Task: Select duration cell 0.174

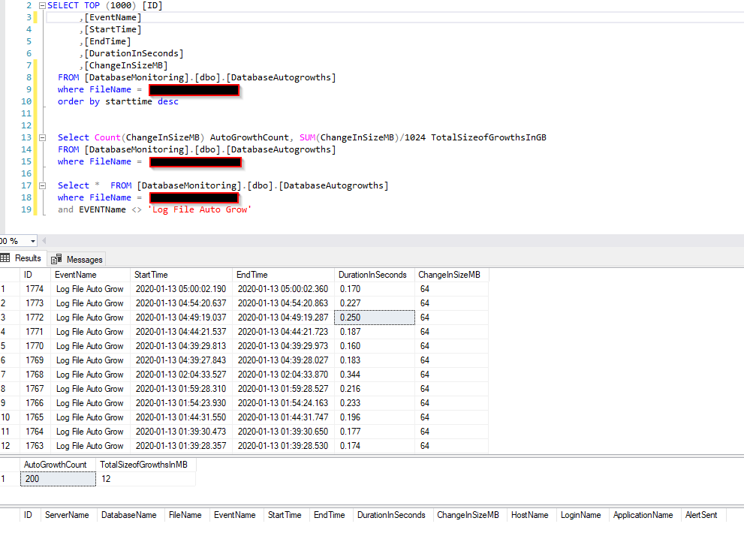Action: pos(375,446)
